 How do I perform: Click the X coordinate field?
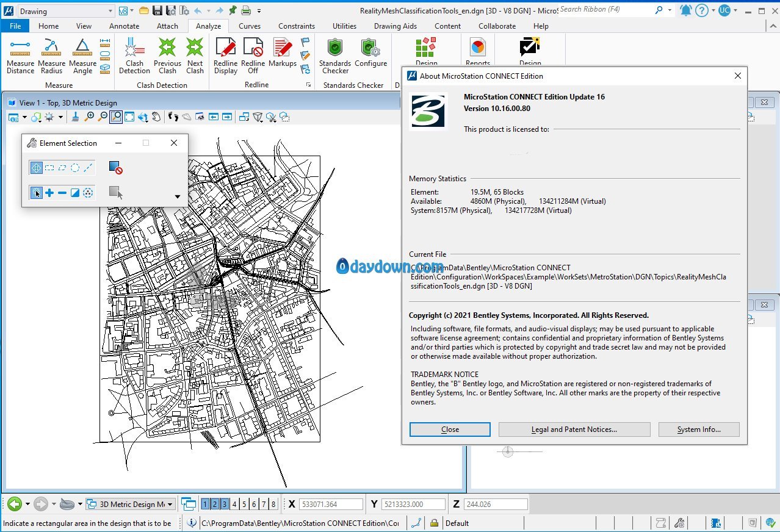[x=330, y=505]
